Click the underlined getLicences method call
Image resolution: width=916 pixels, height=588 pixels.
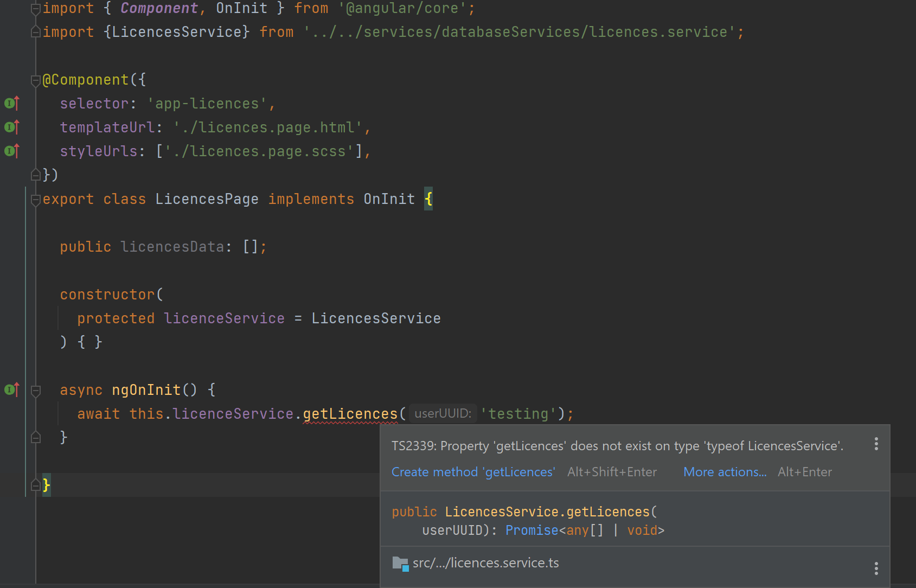350,414
